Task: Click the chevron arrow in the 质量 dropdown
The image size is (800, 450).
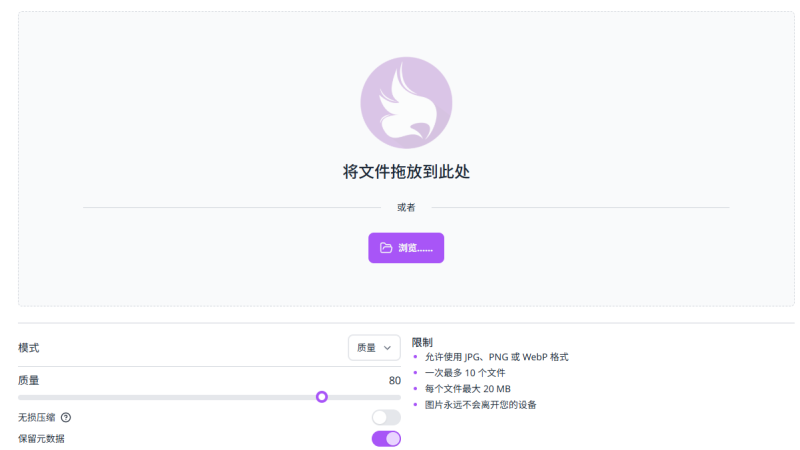Action: (388, 348)
